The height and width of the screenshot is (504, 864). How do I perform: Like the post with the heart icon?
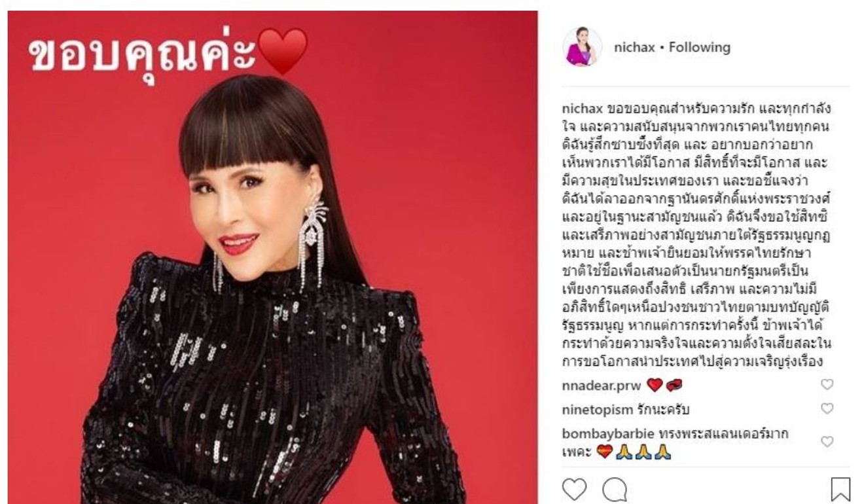point(575,490)
